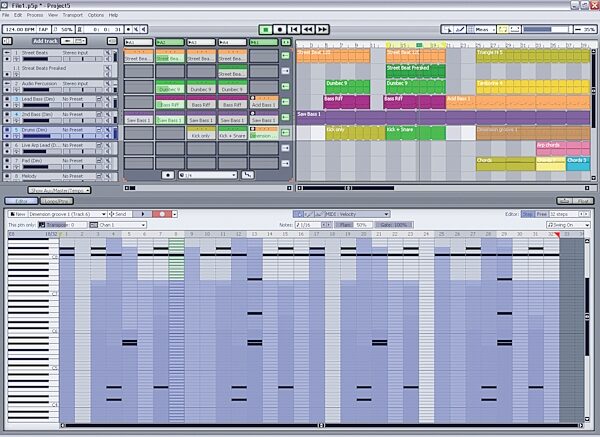Toggle the arrow icon for the Bass Riff matrix row
The image size is (600, 437).
[x=285, y=102]
